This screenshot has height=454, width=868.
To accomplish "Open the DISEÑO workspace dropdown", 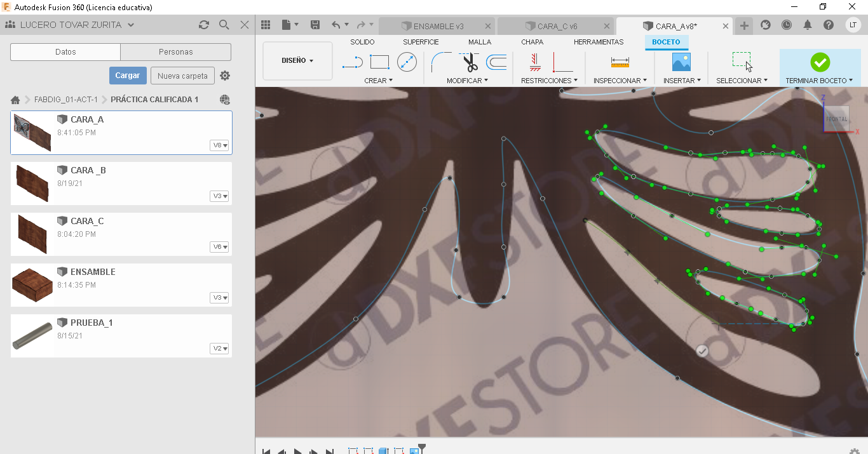I will (297, 61).
